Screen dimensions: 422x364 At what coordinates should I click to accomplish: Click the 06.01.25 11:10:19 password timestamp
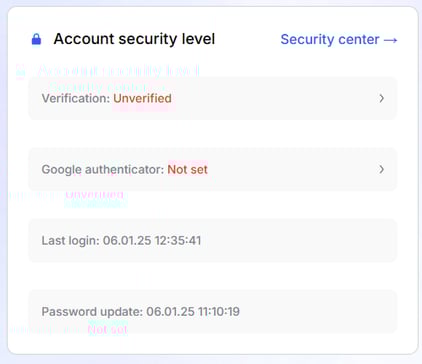click(193, 312)
